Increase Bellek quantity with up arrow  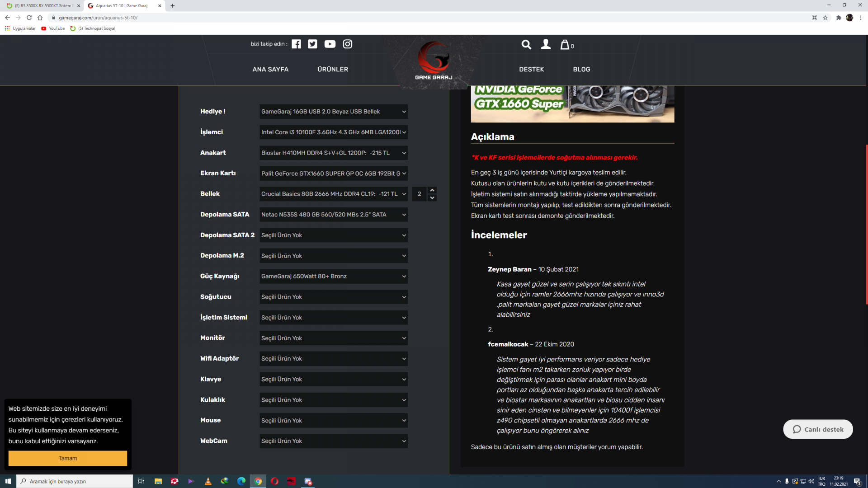pos(432,190)
